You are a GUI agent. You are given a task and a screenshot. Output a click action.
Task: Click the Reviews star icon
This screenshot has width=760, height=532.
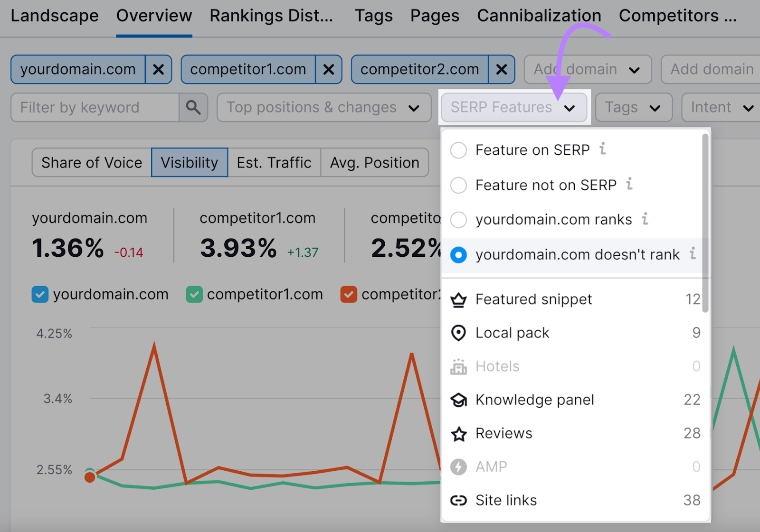coord(459,433)
